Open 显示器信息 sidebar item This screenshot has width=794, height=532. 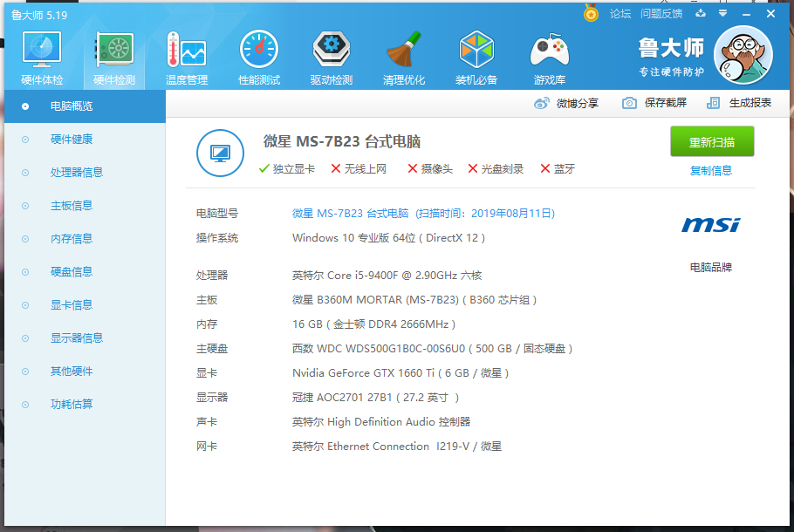(86, 338)
